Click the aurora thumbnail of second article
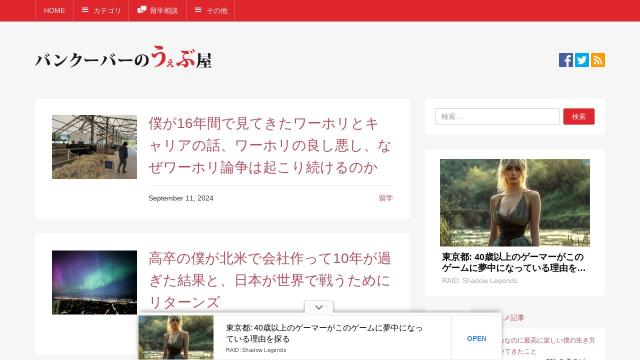The width and height of the screenshot is (640, 360). point(94,282)
